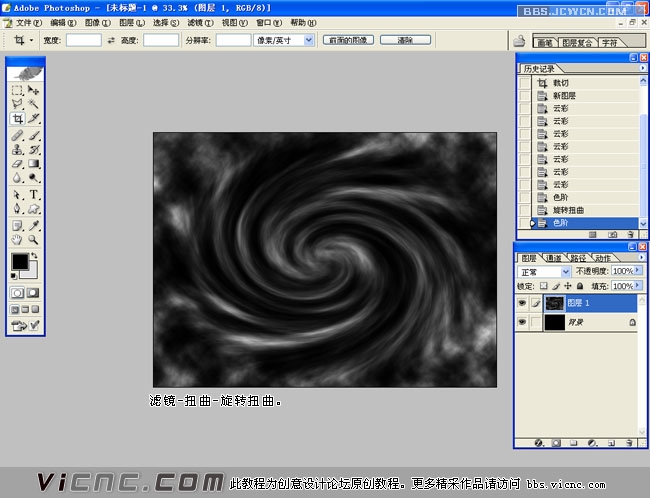This screenshot has width=650, height=498.
Task: Toggle lock transparent pixels
Action: (543, 286)
